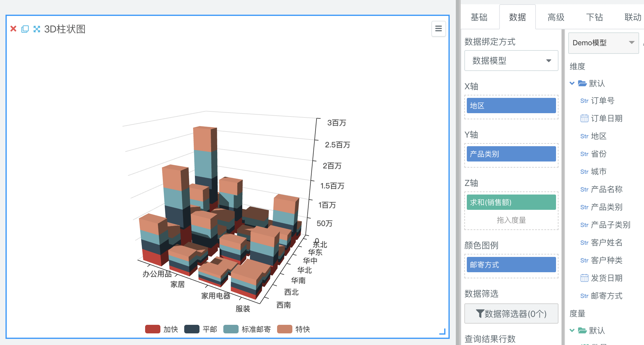Click the 3D柱状图 chart title
Screen dimensions: 644x345
[65, 29]
